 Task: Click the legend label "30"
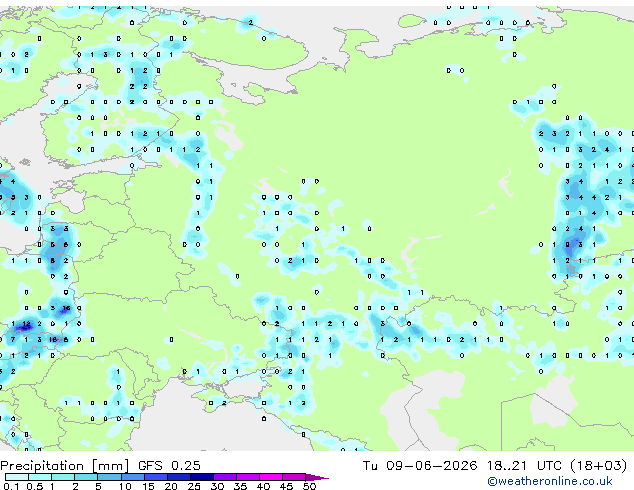(217, 486)
